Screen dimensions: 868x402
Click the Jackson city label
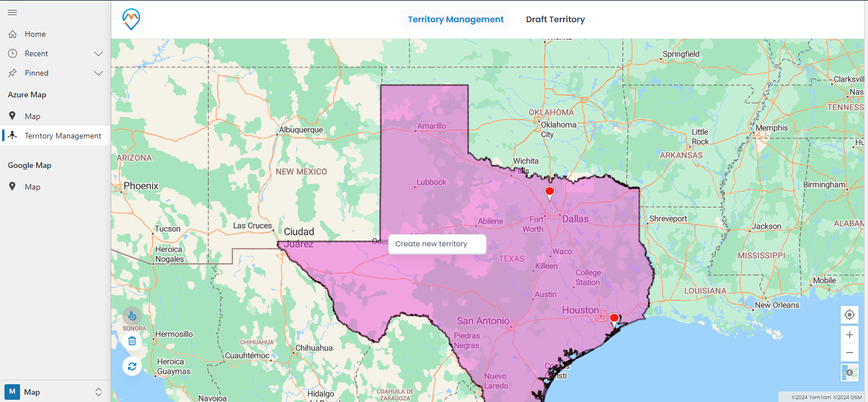(766, 226)
